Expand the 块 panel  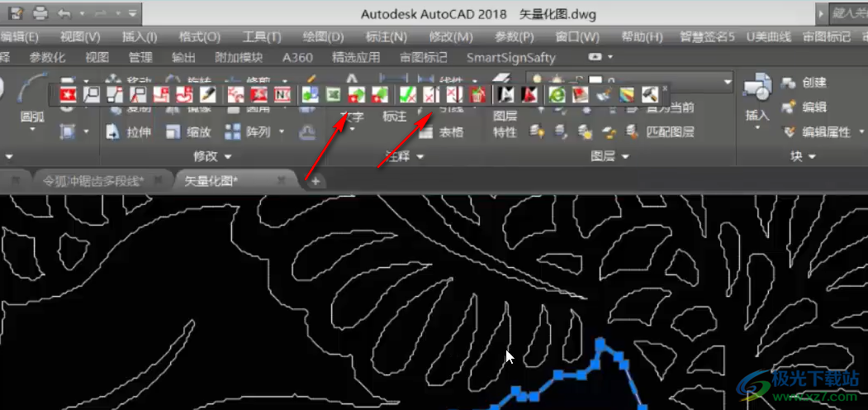pyautogui.click(x=803, y=156)
